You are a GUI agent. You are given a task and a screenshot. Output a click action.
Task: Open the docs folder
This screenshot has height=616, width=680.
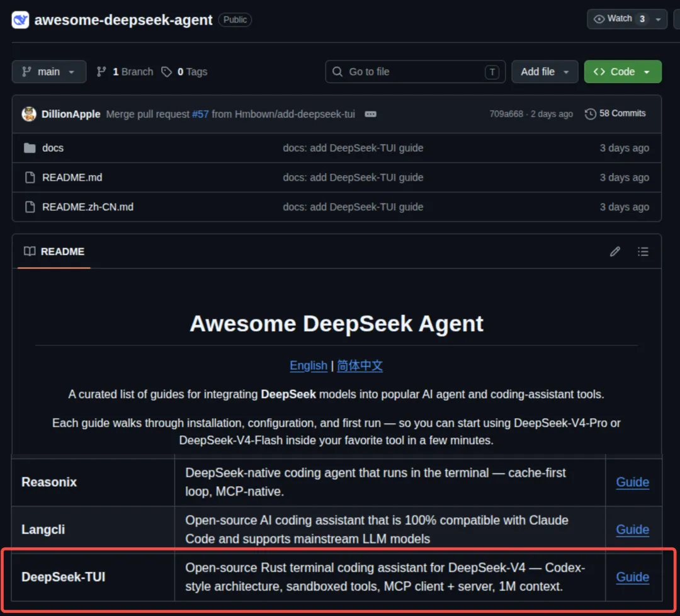[53, 148]
